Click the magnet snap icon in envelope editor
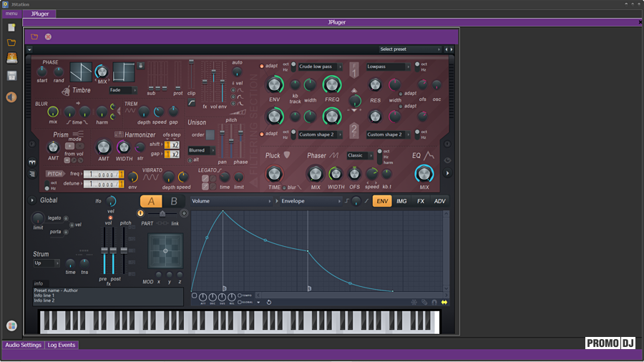This screenshot has height=362, width=644. click(434, 303)
